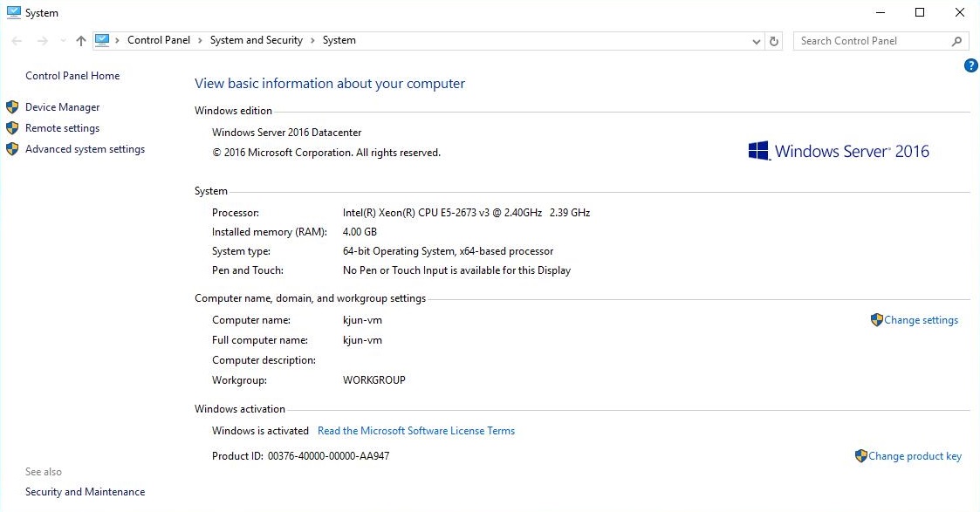
Task: Click the WORKGROUP value
Action: point(373,380)
